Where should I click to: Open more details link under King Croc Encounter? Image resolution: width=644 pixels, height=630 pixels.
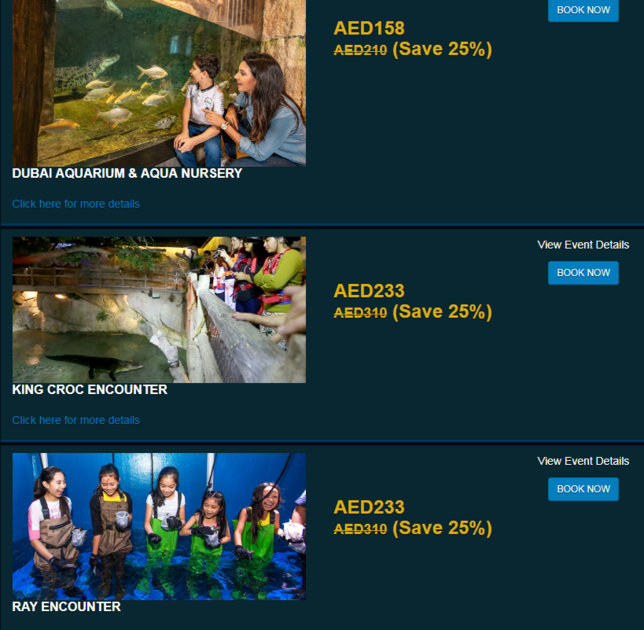tap(76, 420)
